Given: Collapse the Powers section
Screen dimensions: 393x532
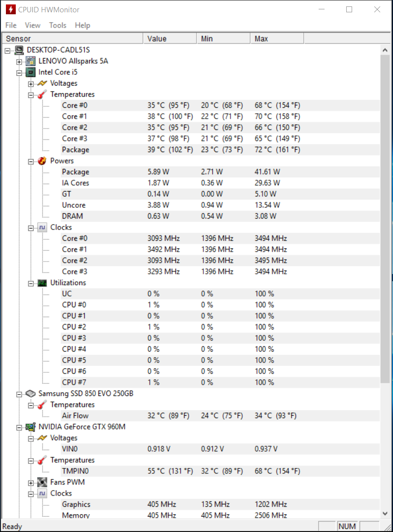Looking at the screenshot, I should (31, 162).
